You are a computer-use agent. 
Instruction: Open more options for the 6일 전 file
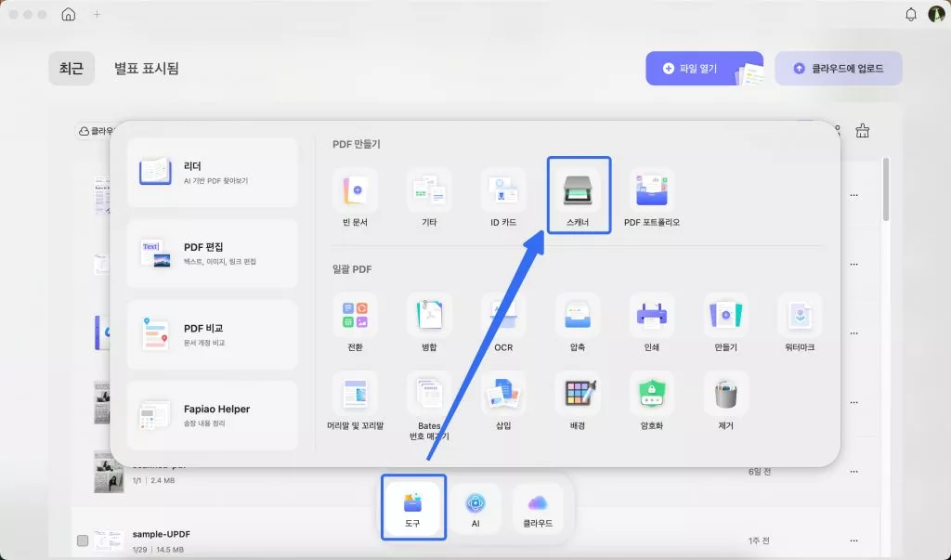coord(854,472)
